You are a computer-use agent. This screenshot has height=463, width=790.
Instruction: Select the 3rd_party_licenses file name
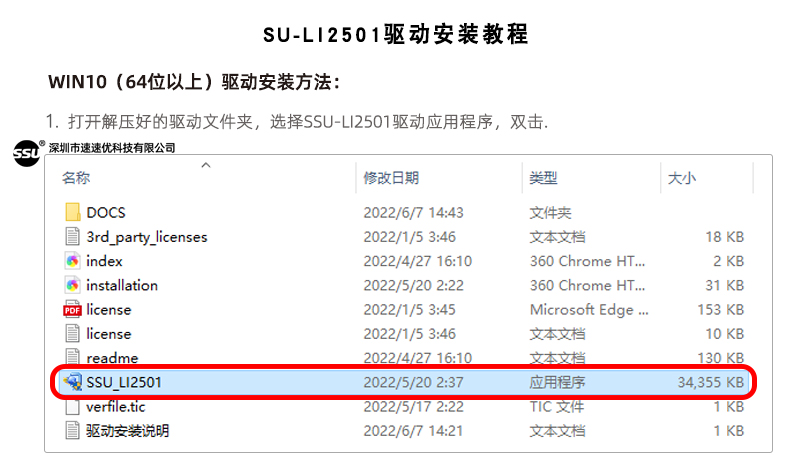pos(147,237)
